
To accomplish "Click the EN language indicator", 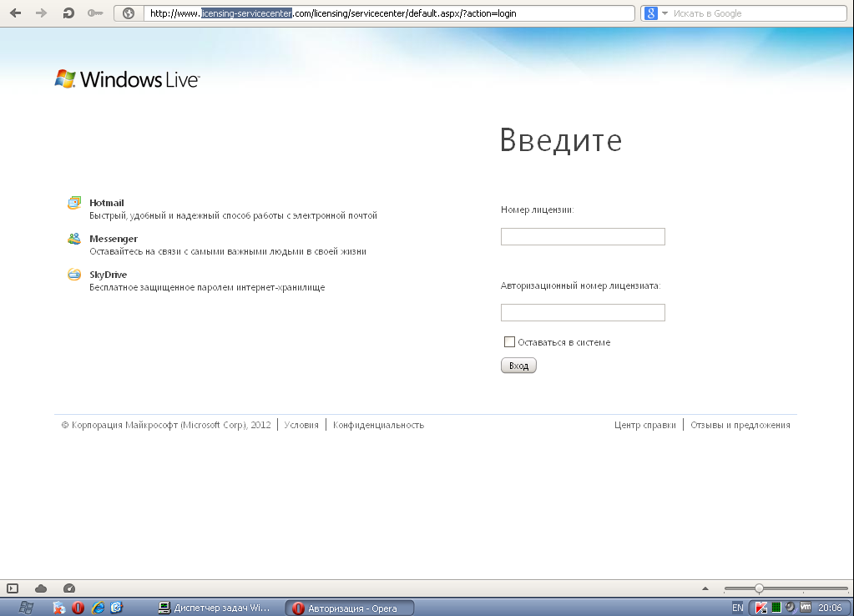I will pyautogui.click(x=737, y=608).
